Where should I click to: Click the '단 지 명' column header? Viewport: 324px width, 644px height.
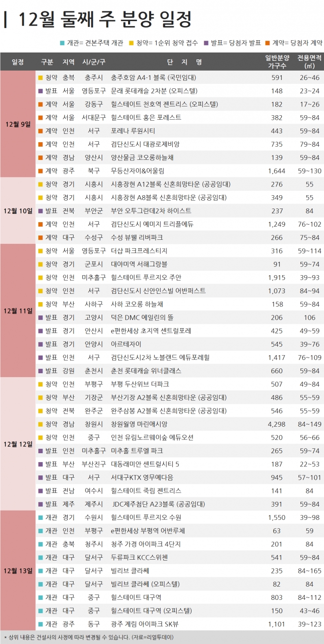[x=185, y=62]
